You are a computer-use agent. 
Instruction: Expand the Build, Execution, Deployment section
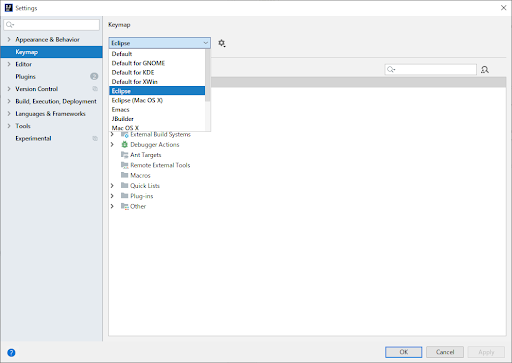pos(9,101)
